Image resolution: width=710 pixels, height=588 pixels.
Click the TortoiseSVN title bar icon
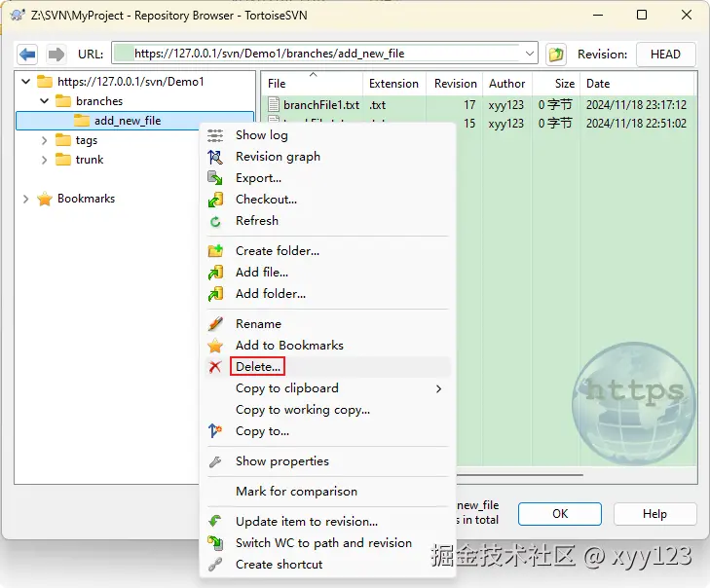point(17,15)
